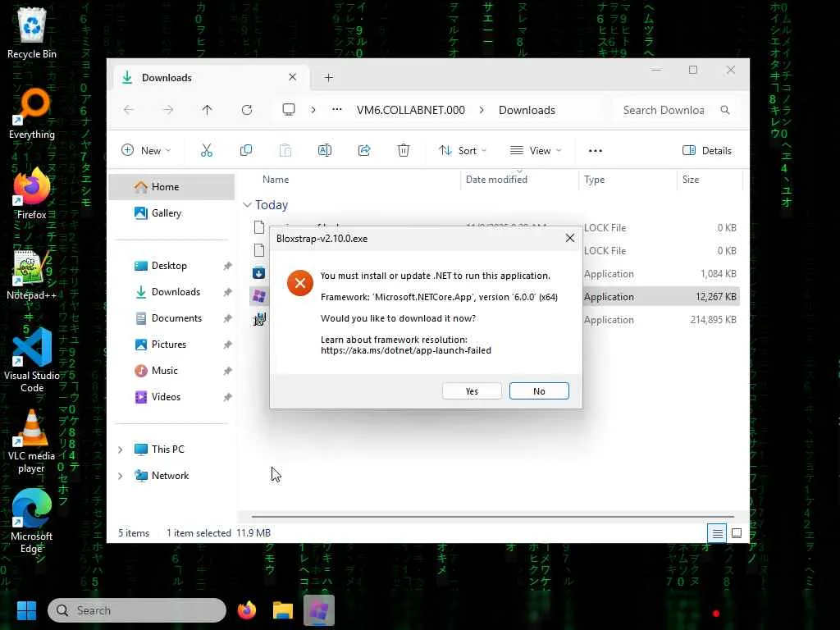Click the Cut scissors icon
This screenshot has height=630, width=840.
point(206,151)
